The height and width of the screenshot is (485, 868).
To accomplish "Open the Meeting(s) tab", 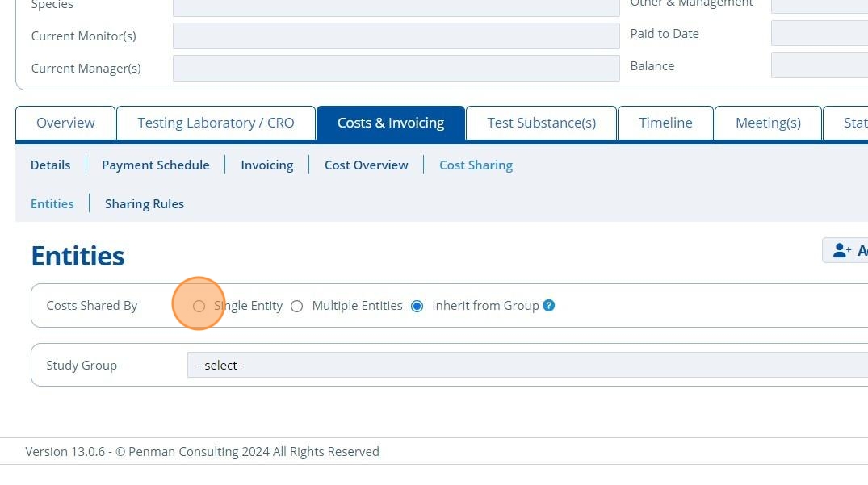I will pyautogui.click(x=769, y=123).
